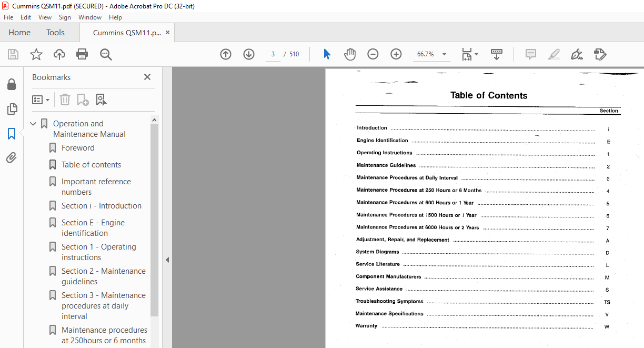This screenshot has height=348, width=644.
Task: Open the View menu
Action: click(x=45, y=17)
